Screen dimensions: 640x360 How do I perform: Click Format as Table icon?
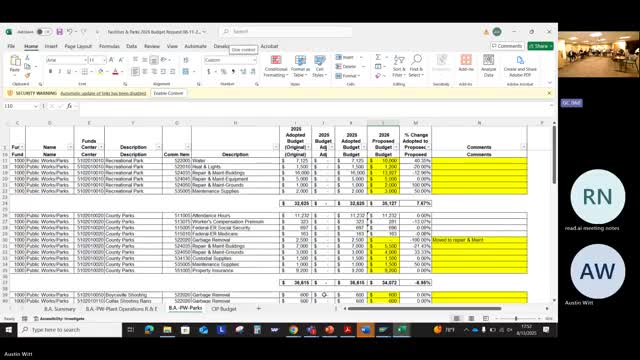click(300, 66)
